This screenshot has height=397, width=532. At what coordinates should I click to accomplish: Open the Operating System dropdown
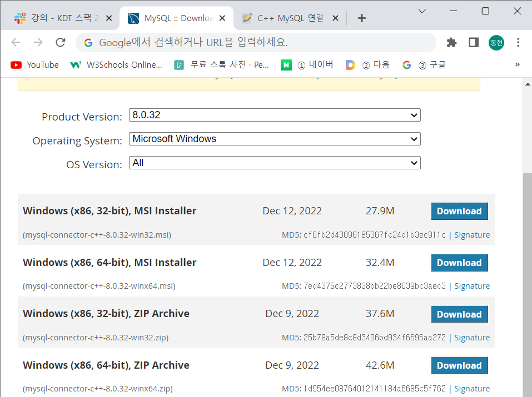[275, 139]
